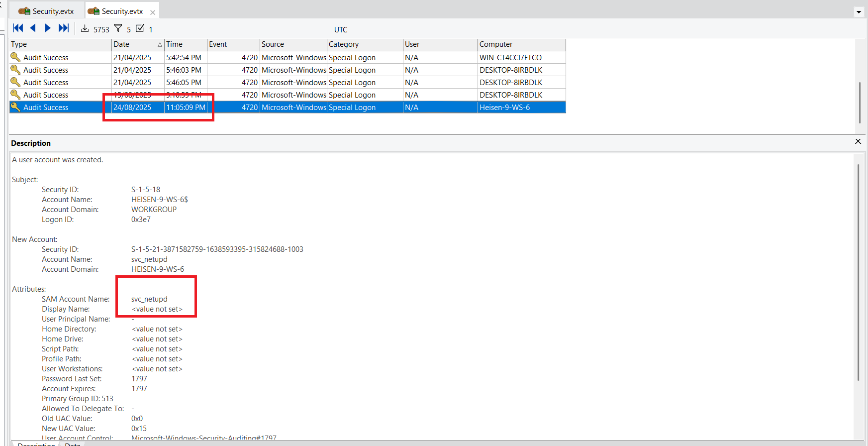Click the key icon of the selected row
Image resolution: width=868 pixels, height=446 pixels.
pos(15,107)
